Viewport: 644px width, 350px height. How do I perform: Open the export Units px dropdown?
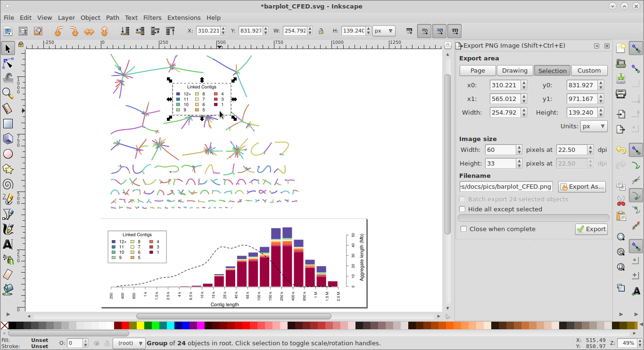point(594,126)
